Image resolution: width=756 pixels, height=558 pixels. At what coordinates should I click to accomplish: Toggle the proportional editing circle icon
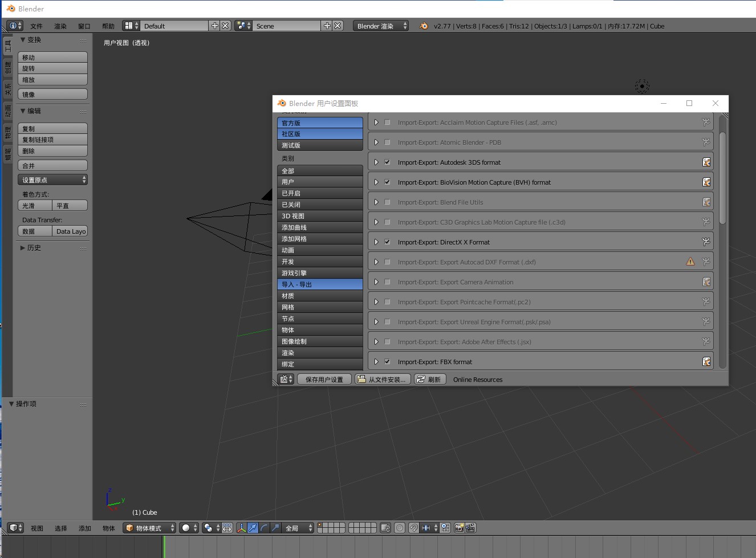400,528
